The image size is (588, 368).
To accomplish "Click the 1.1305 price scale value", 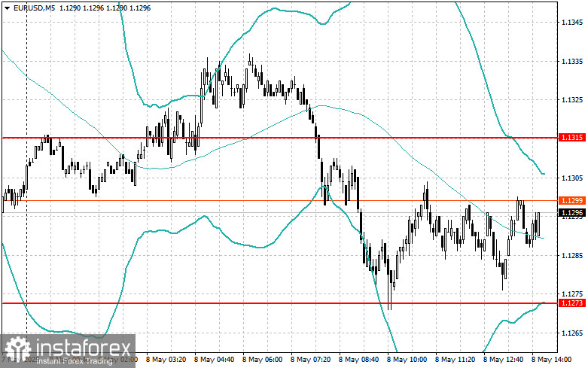I will click(x=572, y=178).
